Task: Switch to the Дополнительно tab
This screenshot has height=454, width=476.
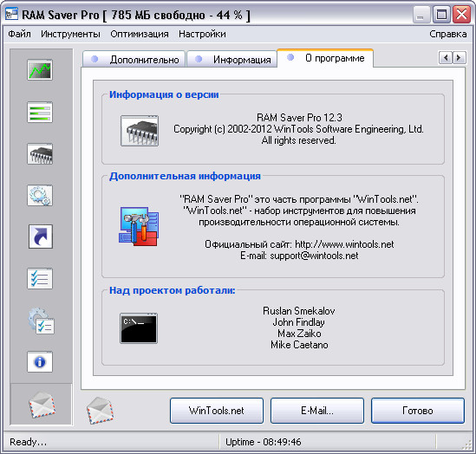Action: point(134,59)
